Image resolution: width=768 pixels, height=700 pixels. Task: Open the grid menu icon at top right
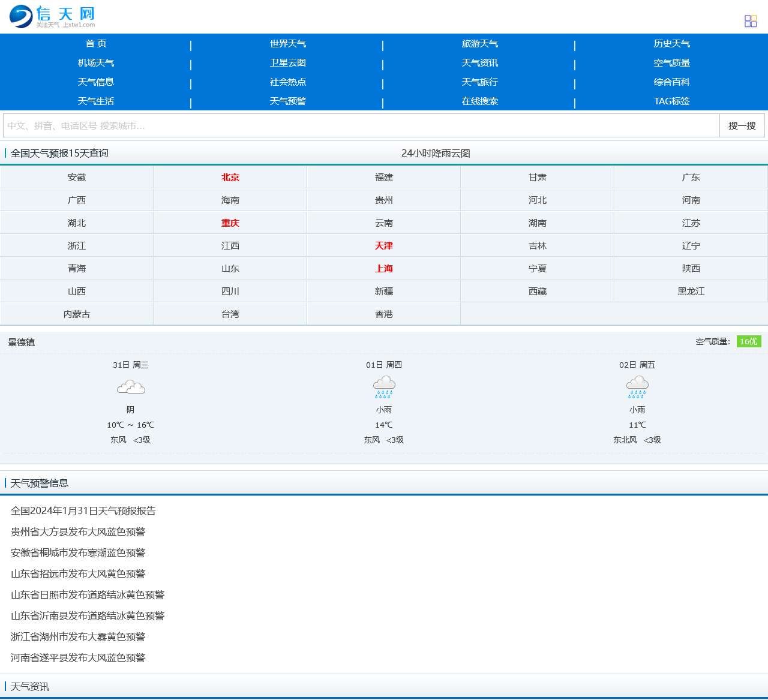point(751,22)
